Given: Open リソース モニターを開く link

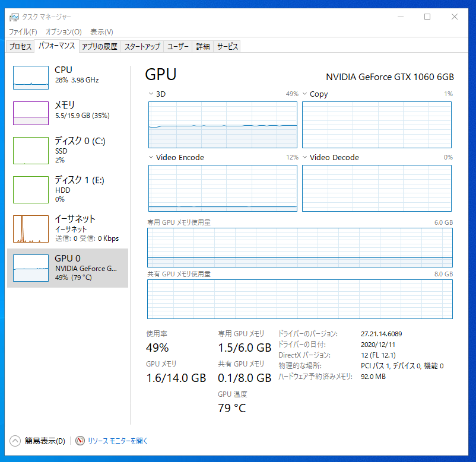Looking at the screenshot, I should [118, 441].
